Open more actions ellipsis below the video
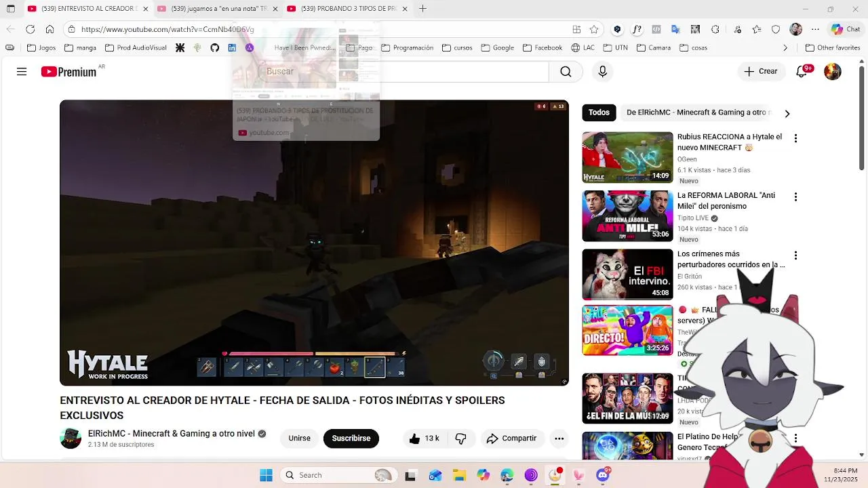Screen dimensions: 868x488 coord(559,439)
